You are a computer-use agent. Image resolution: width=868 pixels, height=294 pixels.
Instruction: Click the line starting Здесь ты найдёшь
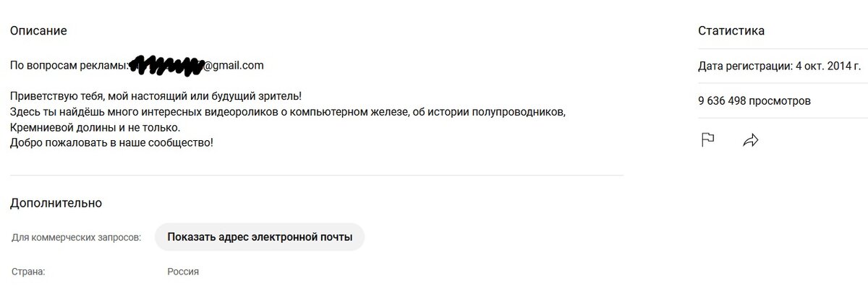point(287,112)
